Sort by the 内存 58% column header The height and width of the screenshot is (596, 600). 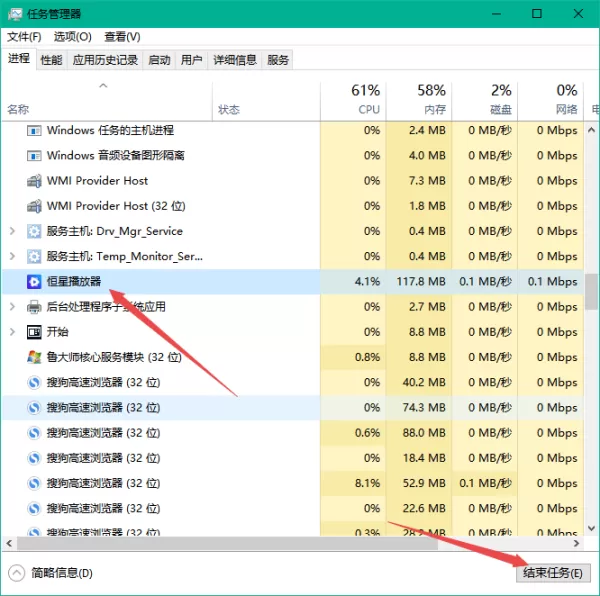click(x=419, y=100)
